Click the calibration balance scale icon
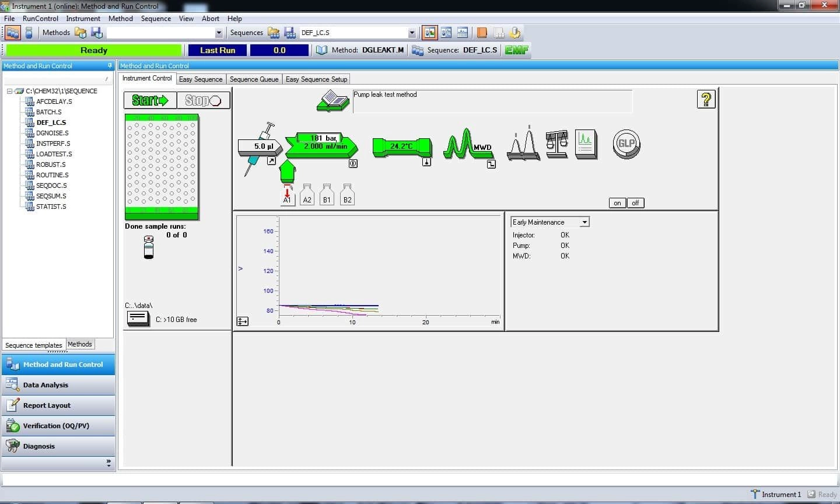The width and height of the screenshot is (840, 504). [x=556, y=144]
